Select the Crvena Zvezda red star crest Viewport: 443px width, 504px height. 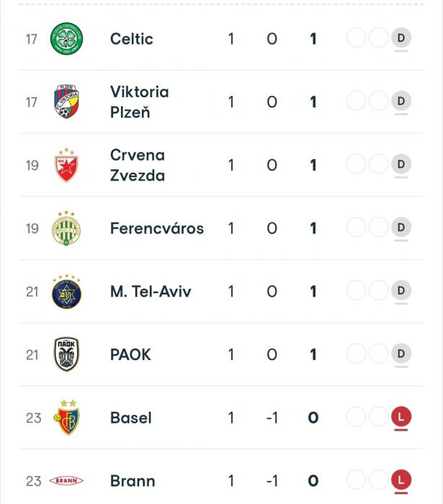tap(66, 165)
